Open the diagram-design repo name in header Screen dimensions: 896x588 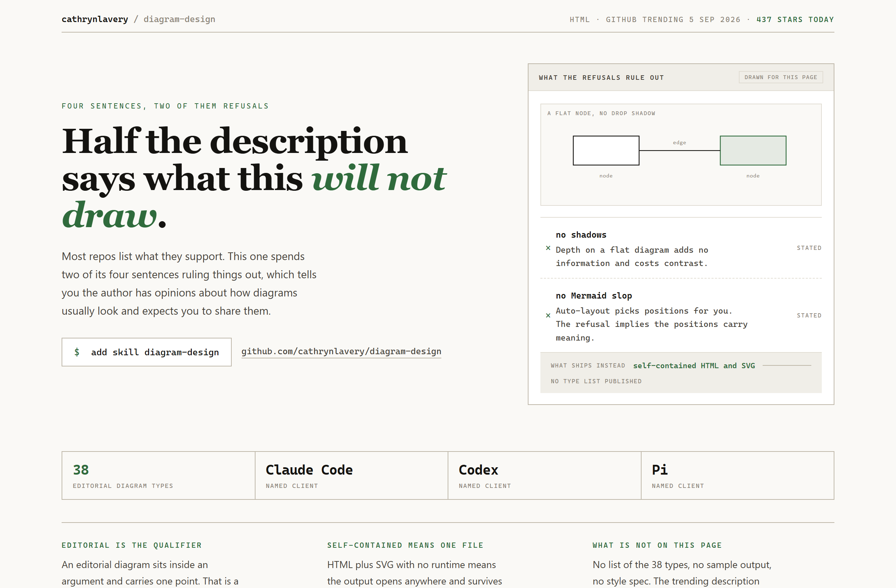tap(179, 19)
